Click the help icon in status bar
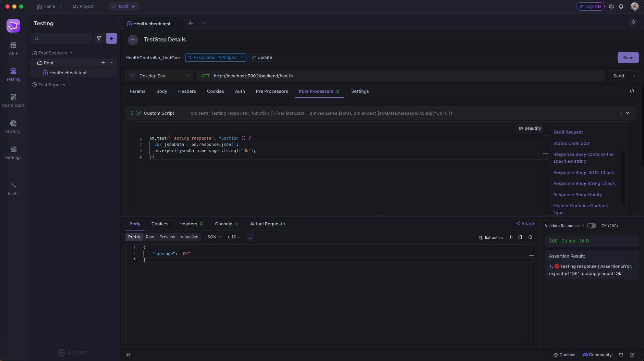Screen dimensions: 644x361 point(632,355)
